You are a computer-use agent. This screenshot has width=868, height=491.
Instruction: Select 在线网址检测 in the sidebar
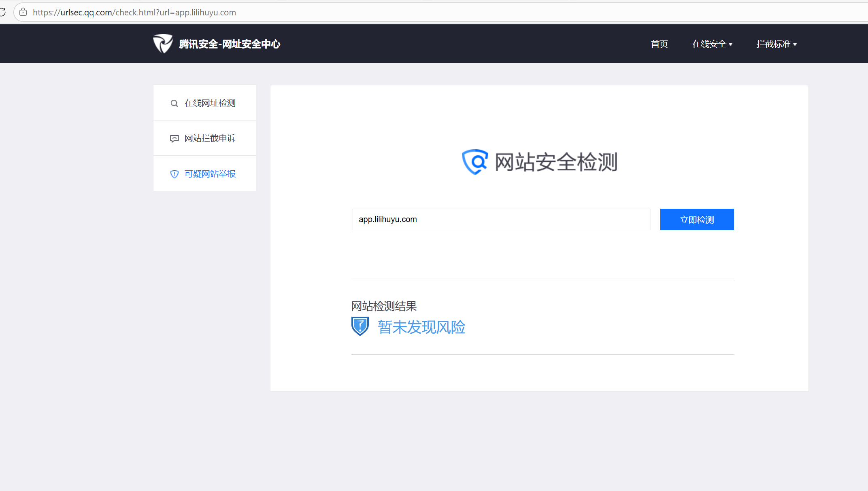click(210, 103)
